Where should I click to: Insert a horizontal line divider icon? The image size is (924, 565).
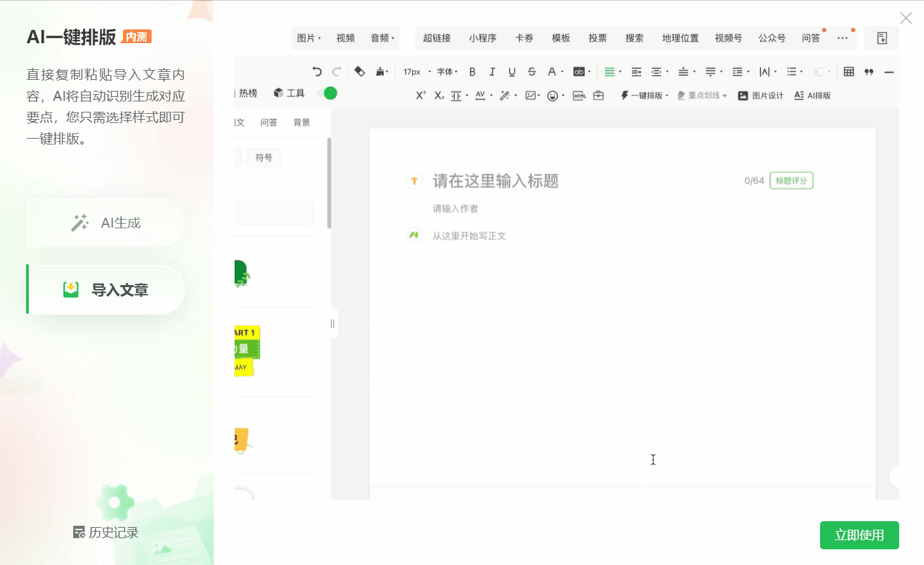889,72
